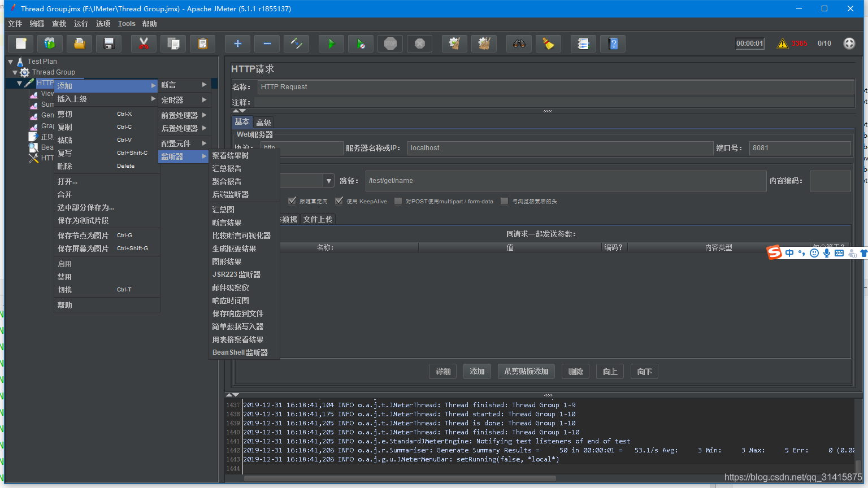Switch to 高级 tab

263,123
